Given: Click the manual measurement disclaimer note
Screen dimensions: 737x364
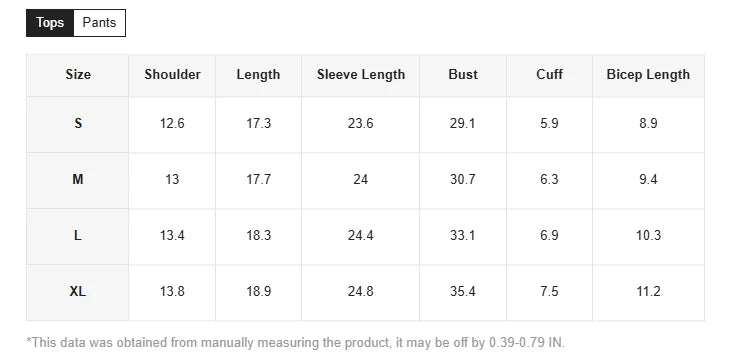Looking at the screenshot, I should pyautogui.click(x=296, y=343).
